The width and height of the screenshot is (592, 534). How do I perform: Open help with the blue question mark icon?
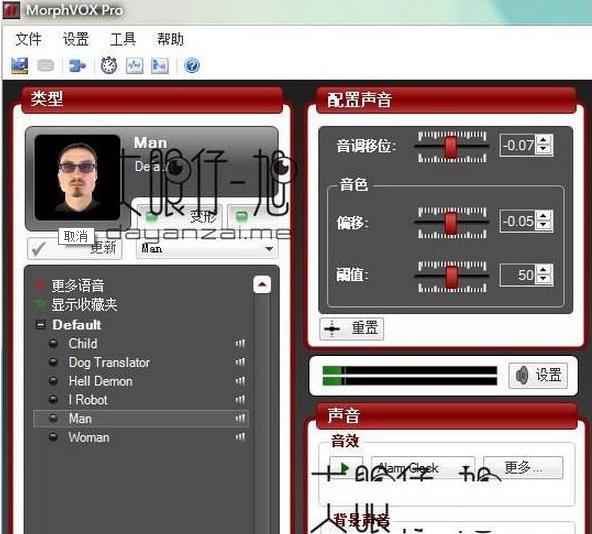point(192,66)
